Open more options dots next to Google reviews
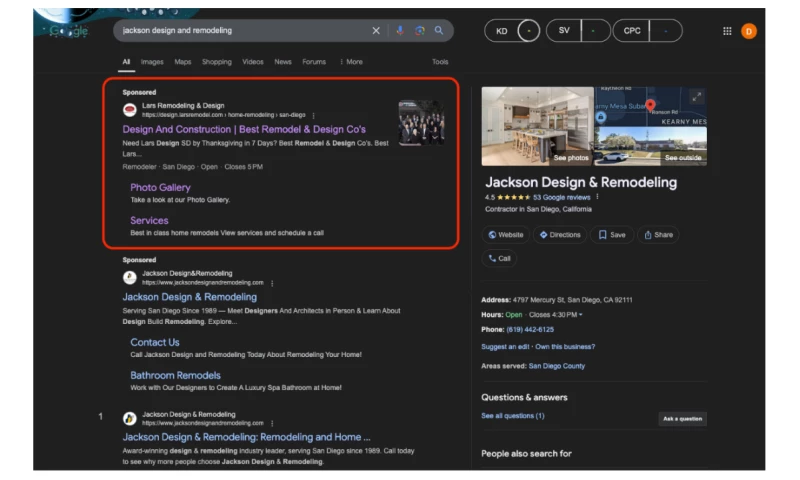The width and height of the screenshot is (800, 480). tap(597, 197)
